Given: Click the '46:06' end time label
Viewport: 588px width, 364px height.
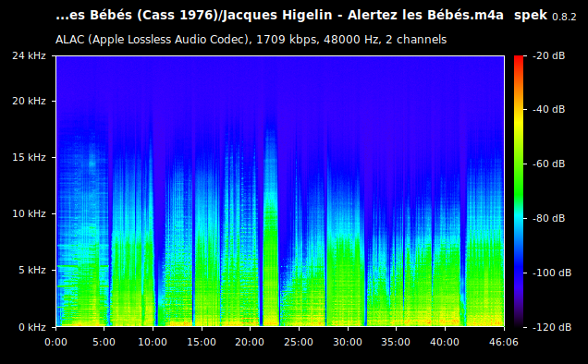Looking at the screenshot, I should point(504,342).
